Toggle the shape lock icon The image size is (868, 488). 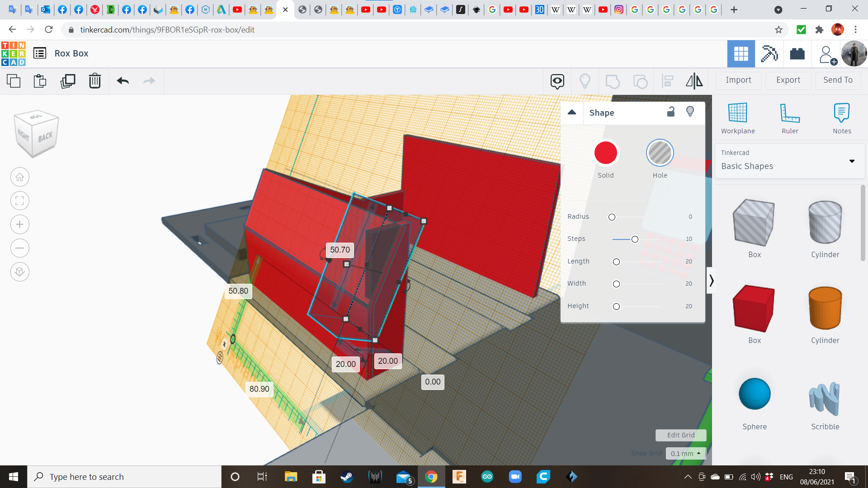tap(671, 112)
